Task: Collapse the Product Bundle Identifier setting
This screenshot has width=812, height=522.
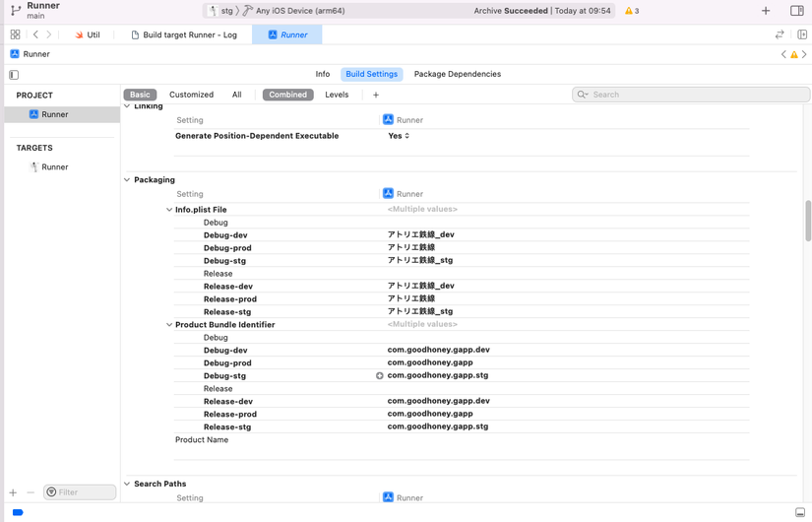Action: pyautogui.click(x=169, y=324)
